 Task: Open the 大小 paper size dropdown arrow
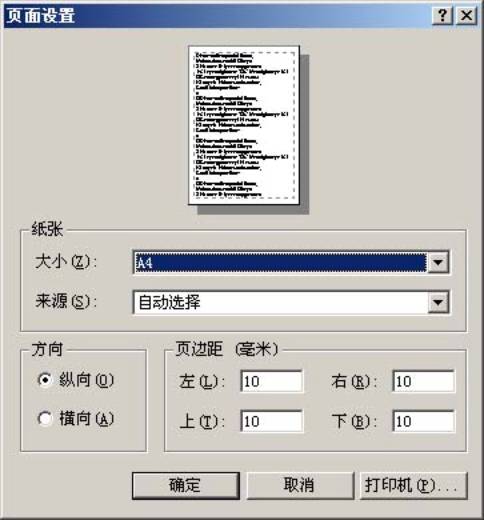(438, 262)
